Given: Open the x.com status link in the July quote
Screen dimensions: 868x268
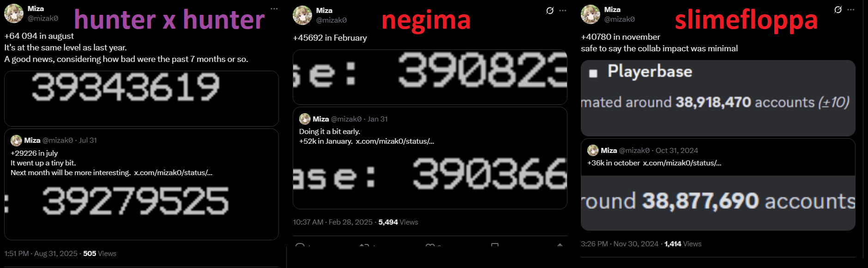Looking at the screenshot, I should [x=173, y=173].
